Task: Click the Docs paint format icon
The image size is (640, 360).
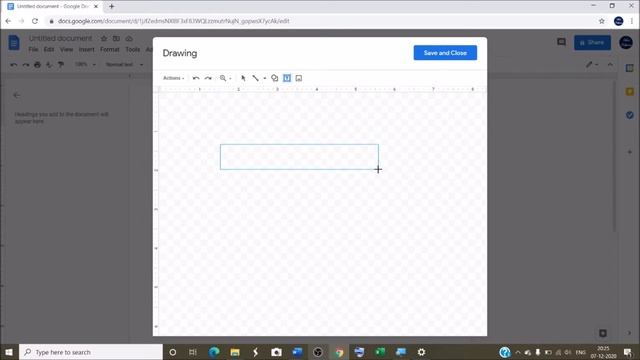Action: tap(61, 64)
